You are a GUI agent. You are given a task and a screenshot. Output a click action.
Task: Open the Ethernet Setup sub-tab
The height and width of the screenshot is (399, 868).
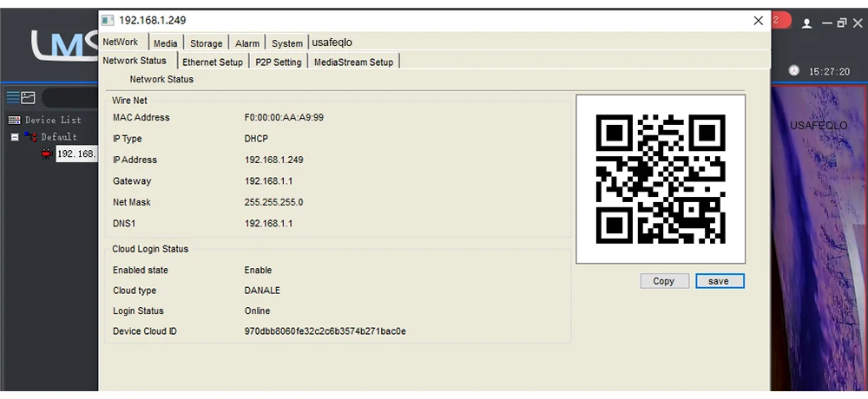(x=213, y=62)
